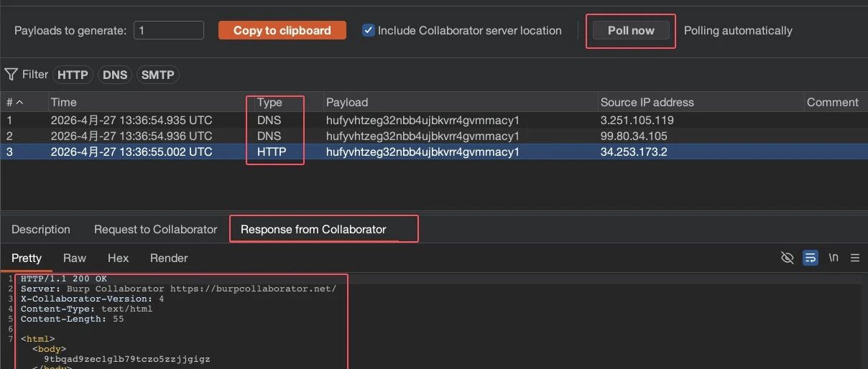Toggle the DNS filter chip
Image resolution: width=868 pixels, height=369 pixels.
[115, 75]
